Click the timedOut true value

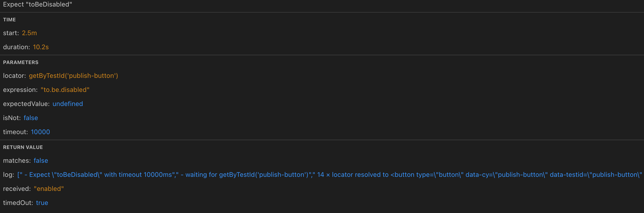coord(42,203)
